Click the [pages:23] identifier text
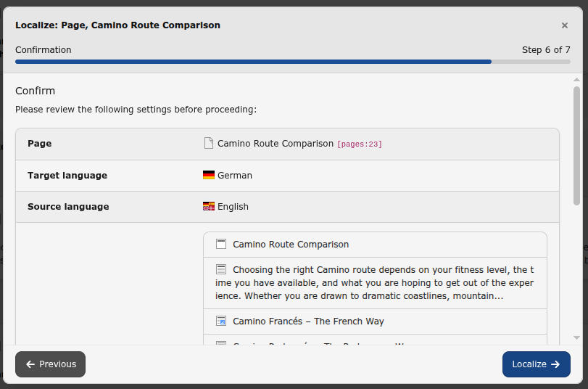The image size is (588, 389). tap(359, 144)
